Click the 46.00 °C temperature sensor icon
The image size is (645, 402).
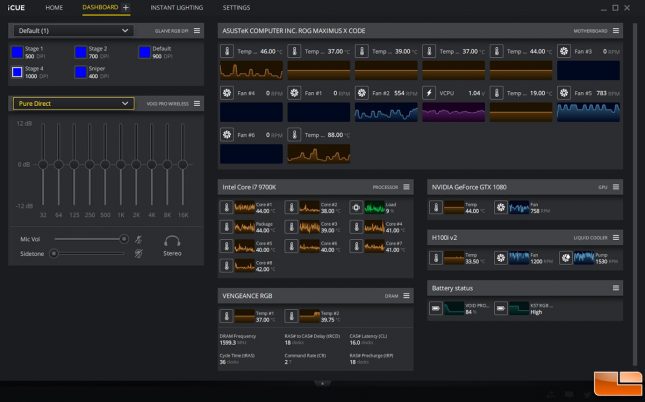pyautogui.click(x=227, y=51)
